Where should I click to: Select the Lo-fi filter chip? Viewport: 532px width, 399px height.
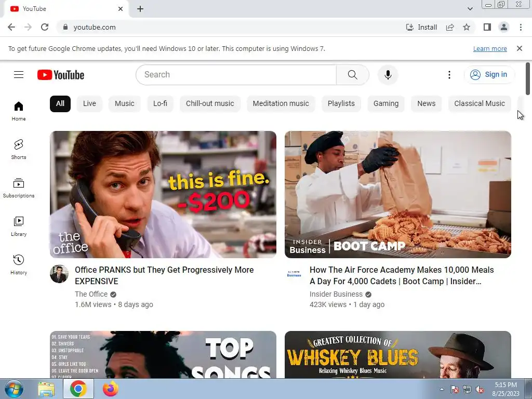(x=160, y=103)
